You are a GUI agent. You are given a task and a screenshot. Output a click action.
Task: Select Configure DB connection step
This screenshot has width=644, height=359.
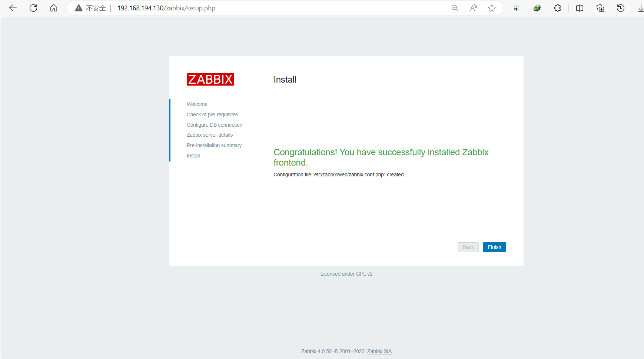click(215, 125)
